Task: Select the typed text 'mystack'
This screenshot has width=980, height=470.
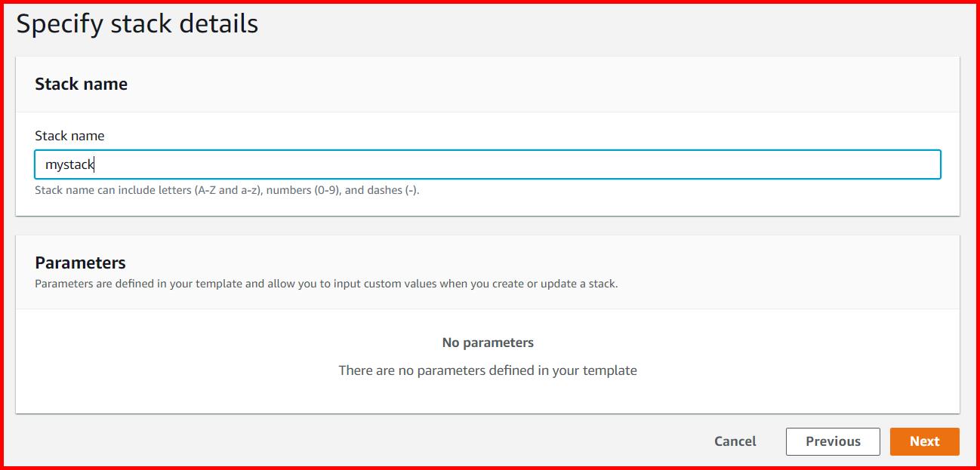Action: pyautogui.click(x=67, y=164)
